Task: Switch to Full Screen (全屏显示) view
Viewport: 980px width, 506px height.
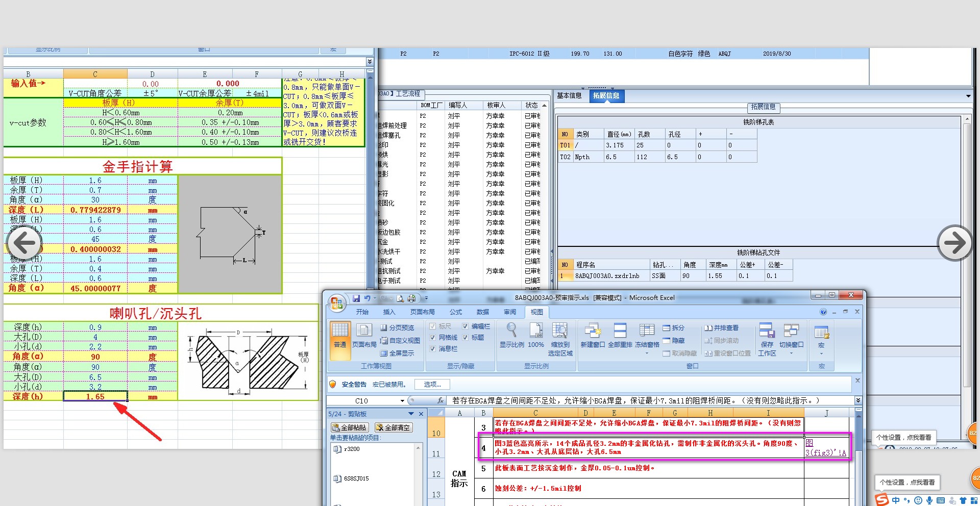Action: (x=397, y=353)
